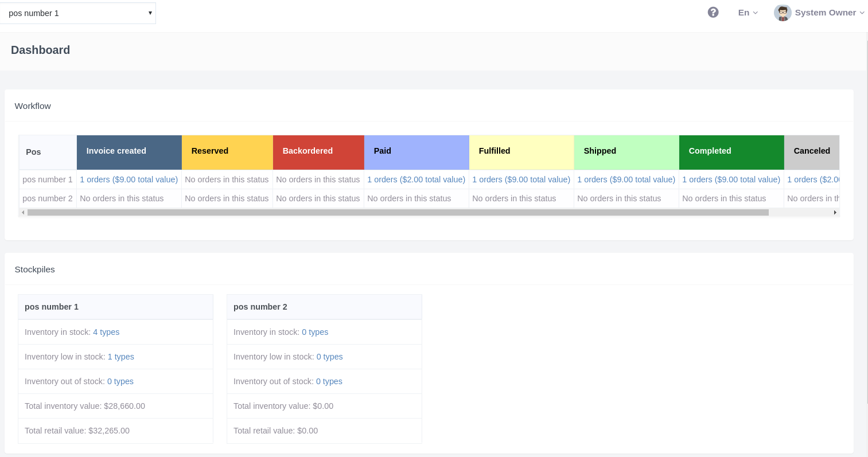Open Paid orders link showing $2.00 total

click(x=416, y=179)
